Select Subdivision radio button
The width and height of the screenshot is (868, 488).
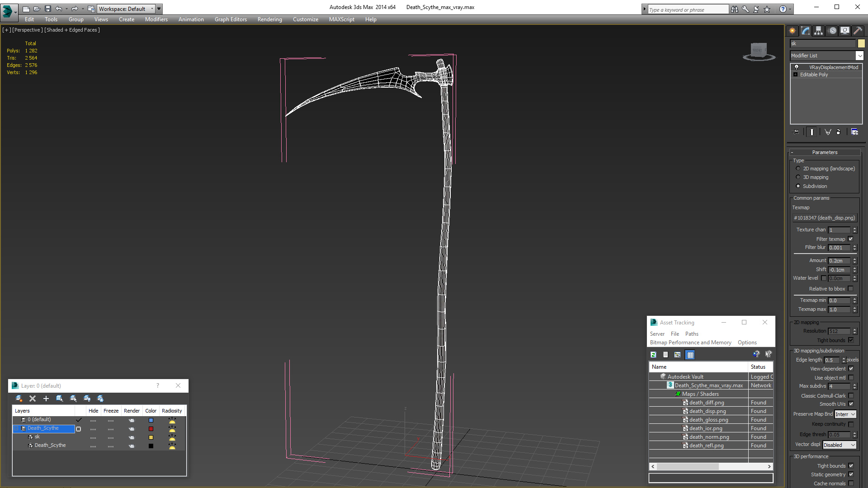click(x=798, y=186)
